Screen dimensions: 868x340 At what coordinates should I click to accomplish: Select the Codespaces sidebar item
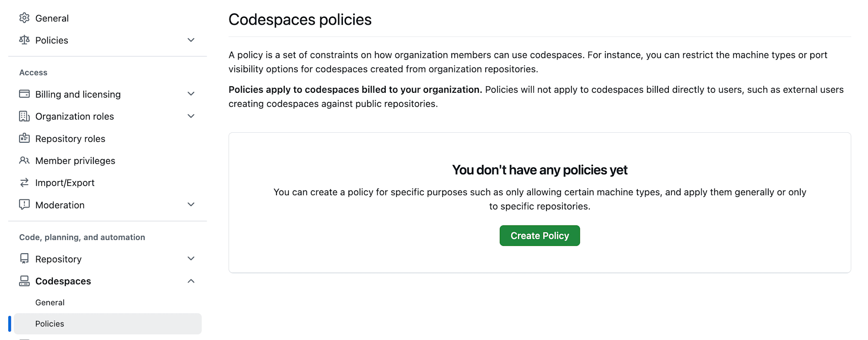(108, 281)
